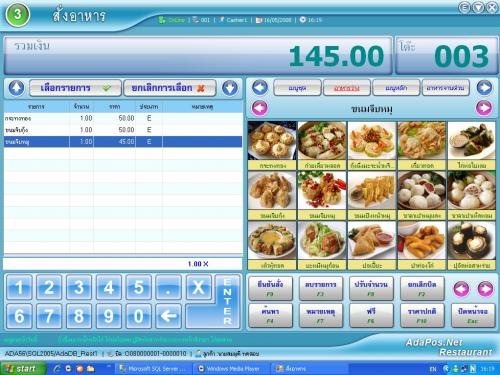Viewport: 500px width, 375px height.
Task: Tap keypad digit 8
Action: click(79, 316)
